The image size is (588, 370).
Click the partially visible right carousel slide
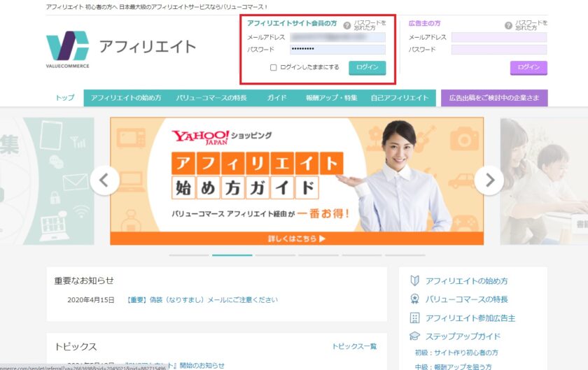544,181
